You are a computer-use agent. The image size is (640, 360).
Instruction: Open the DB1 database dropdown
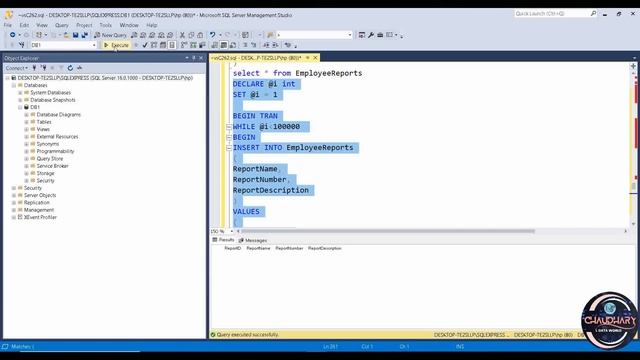tap(94, 45)
